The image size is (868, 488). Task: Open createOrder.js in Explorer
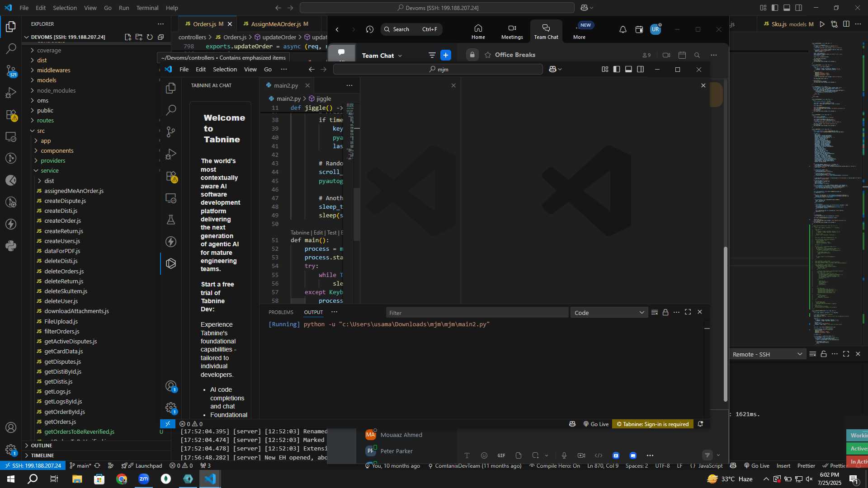[x=62, y=221]
